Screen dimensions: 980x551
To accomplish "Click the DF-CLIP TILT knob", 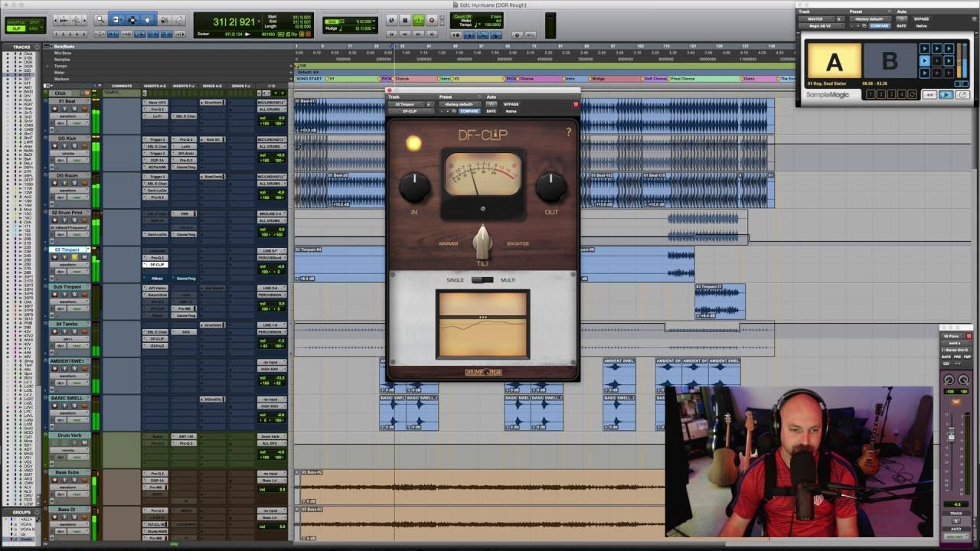I will pos(482,243).
